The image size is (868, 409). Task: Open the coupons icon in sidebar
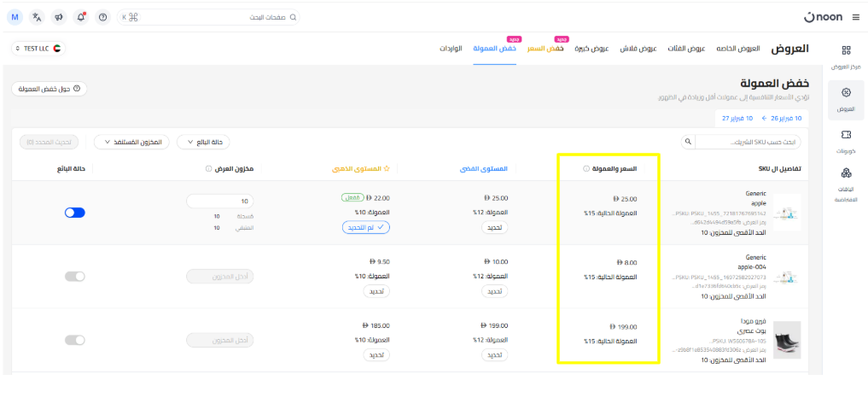[845, 135]
